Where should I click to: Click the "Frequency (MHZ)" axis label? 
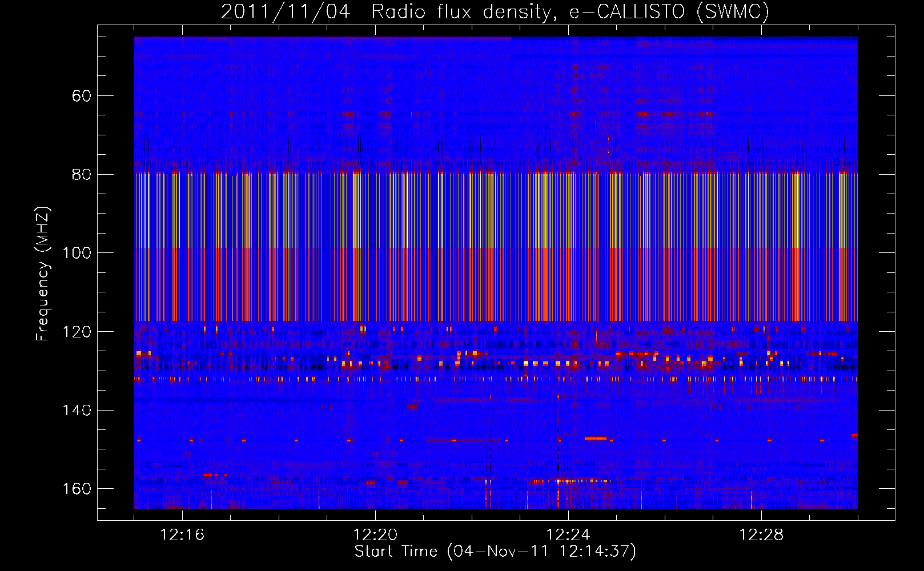click(x=43, y=274)
